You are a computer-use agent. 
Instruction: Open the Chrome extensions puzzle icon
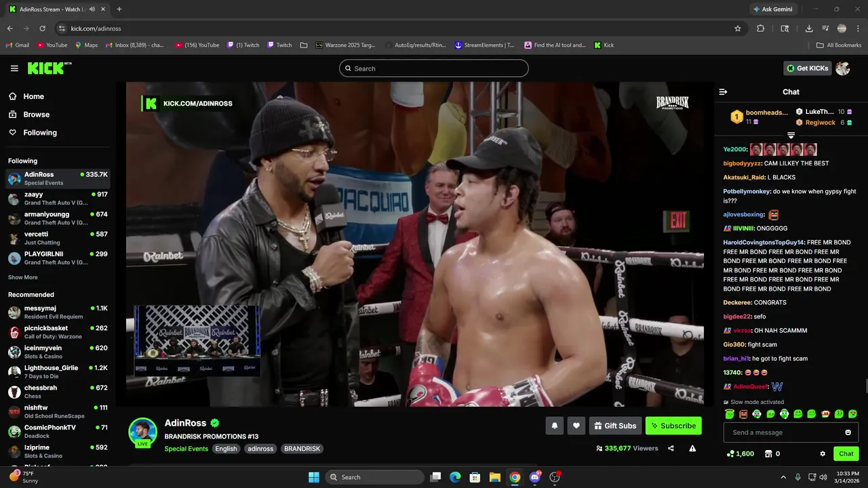click(x=760, y=28)
